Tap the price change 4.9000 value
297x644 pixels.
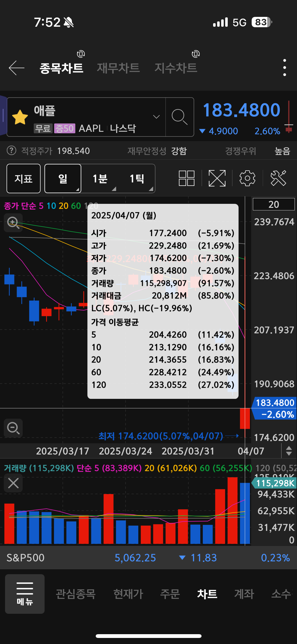(x=223, y=131)
